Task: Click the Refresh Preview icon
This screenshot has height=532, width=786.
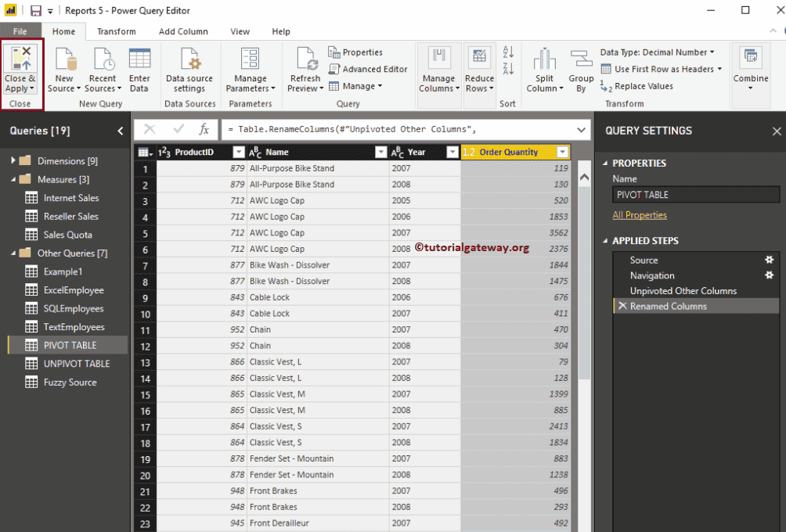Action: [x=305, y=61]
